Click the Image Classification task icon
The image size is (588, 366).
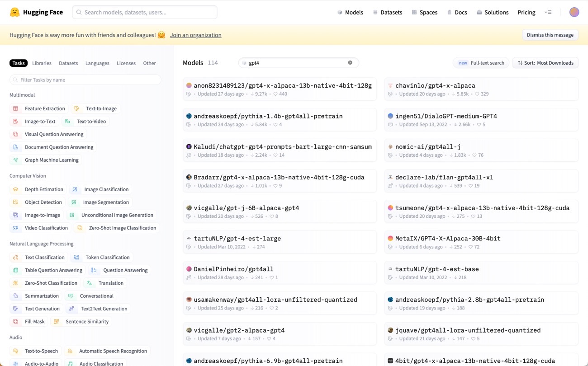75,189
